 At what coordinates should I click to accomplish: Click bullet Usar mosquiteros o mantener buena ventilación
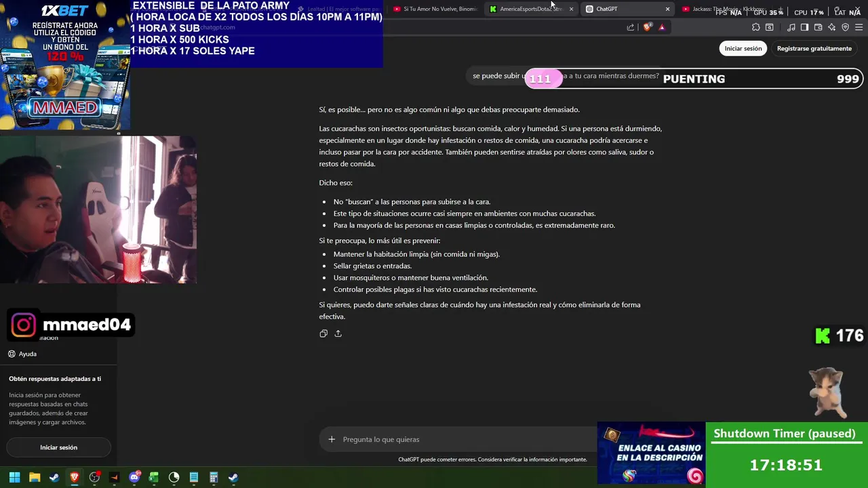click(410, 278)
